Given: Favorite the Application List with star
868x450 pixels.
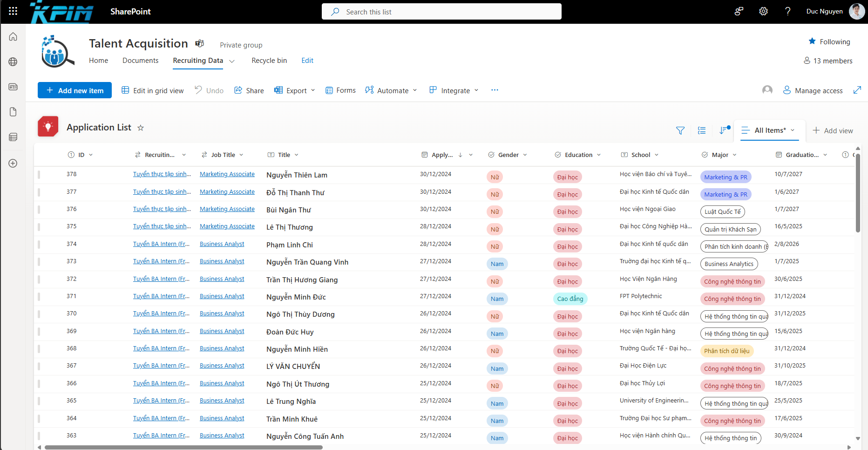Looking at the screenshot, I should 141,128.
